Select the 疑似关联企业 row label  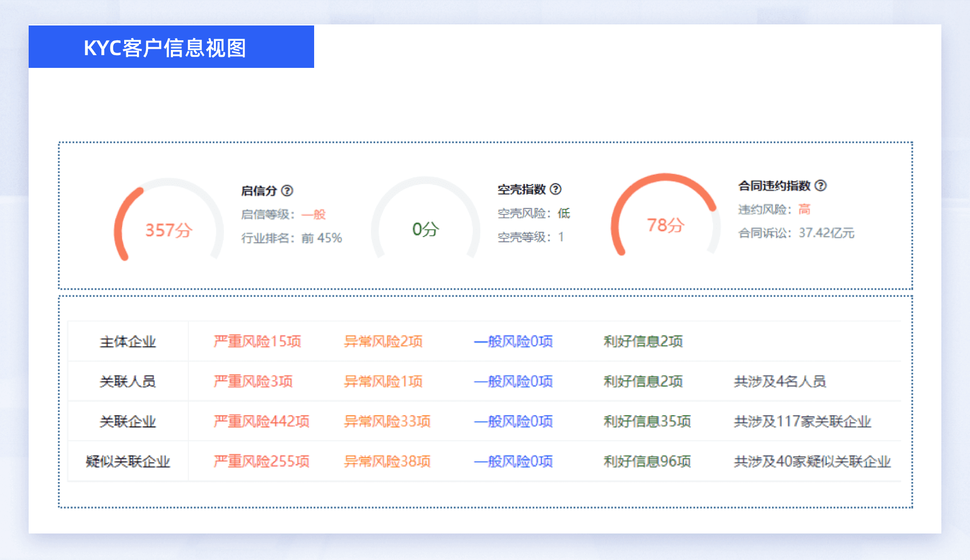pos(127,461)
